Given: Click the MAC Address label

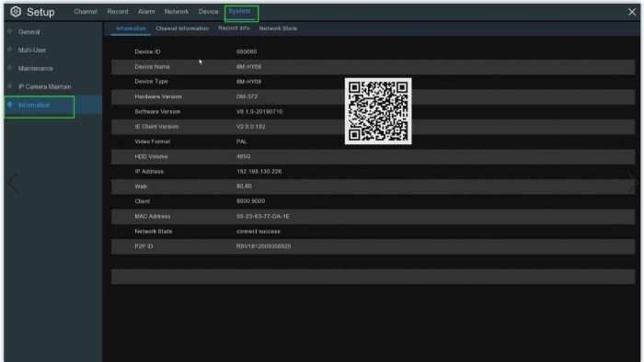Looking at the screenshot, I should 153,217.
